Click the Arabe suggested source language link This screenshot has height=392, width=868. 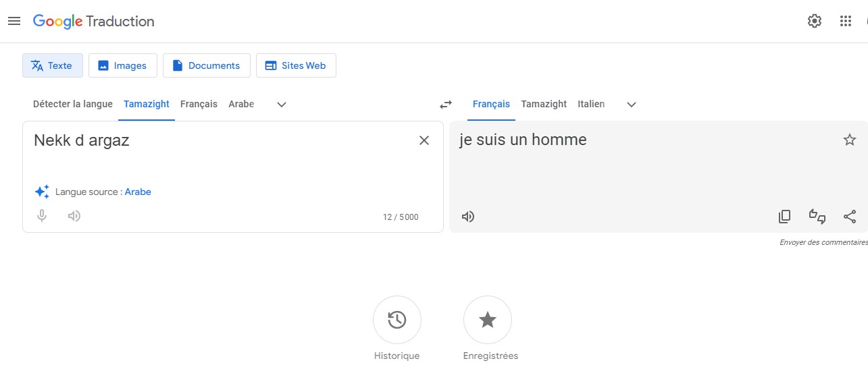pyautogui.click(x=138, y=192)
